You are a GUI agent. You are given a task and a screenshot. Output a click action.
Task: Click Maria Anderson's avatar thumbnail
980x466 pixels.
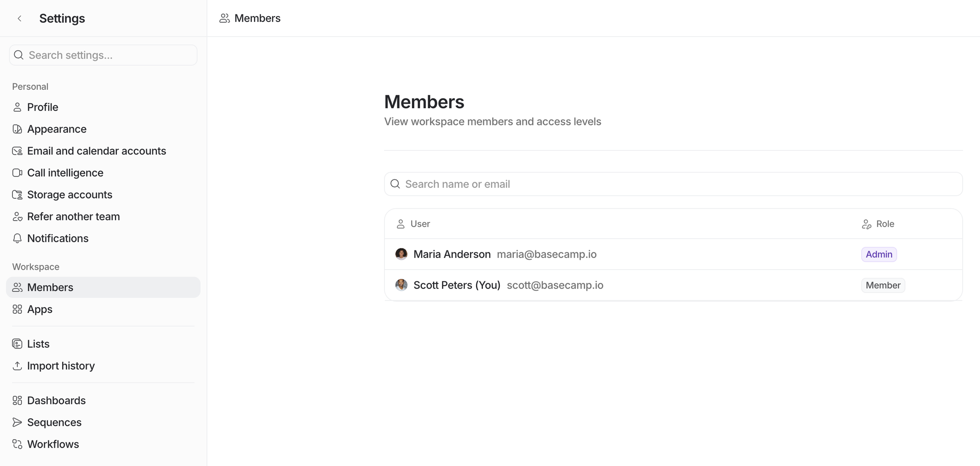tap(401, 254)
